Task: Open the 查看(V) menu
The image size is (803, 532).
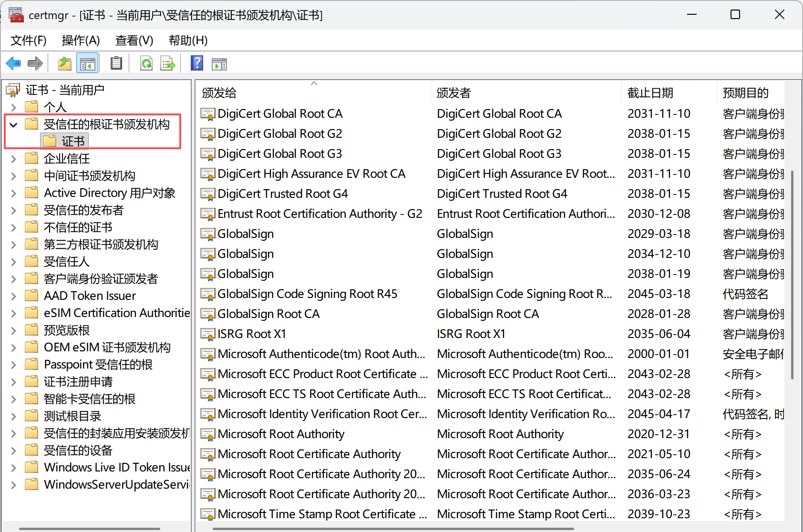Action: tap(134, 41)
